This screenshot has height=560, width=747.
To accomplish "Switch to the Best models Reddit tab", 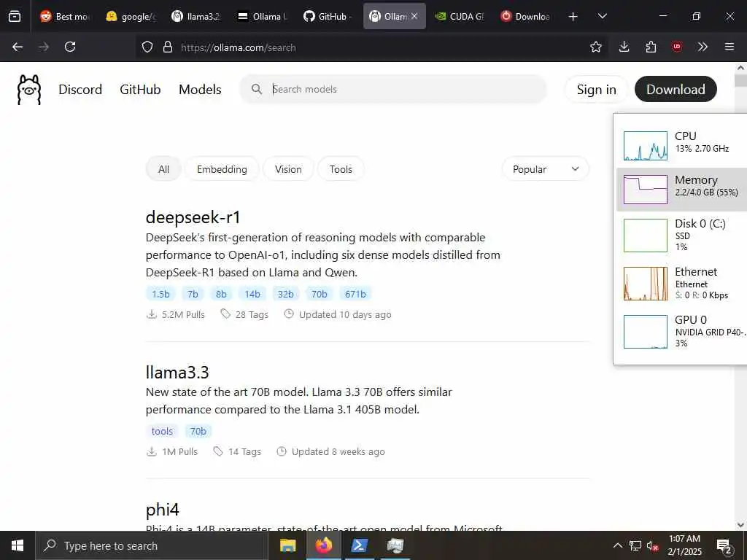I will click(65, 16).
